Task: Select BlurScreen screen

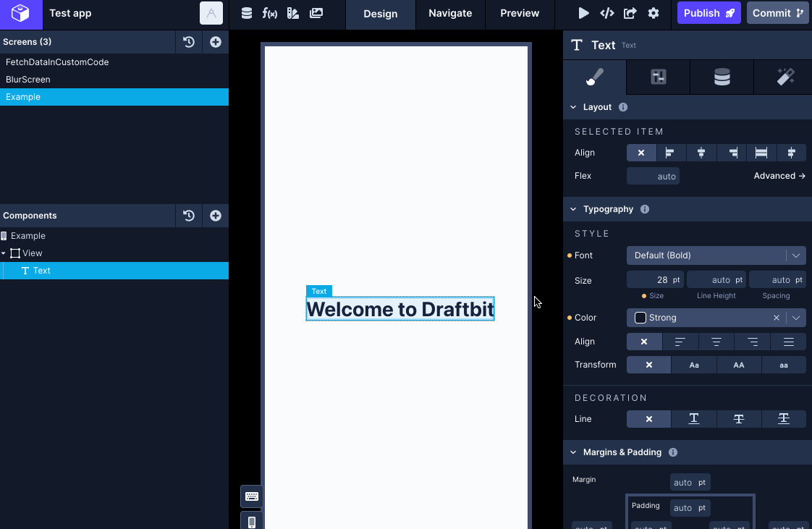Action: tap(114, 80)
